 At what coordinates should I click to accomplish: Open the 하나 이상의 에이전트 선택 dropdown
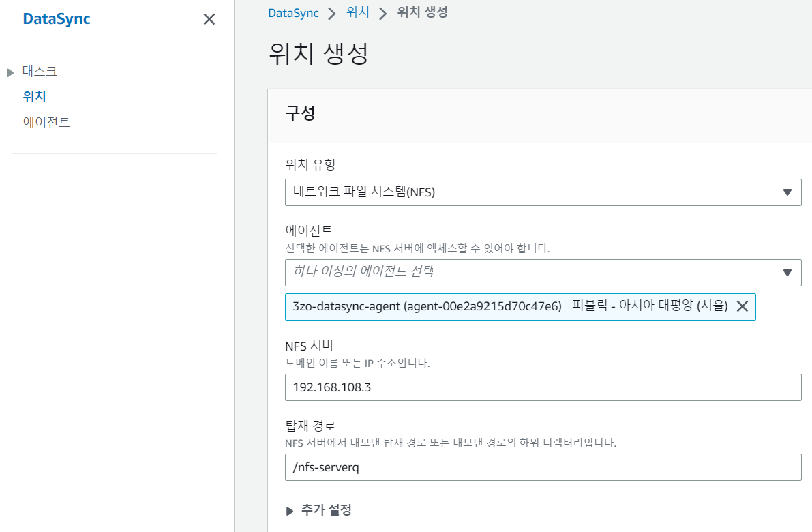click(x=543, y=272)
